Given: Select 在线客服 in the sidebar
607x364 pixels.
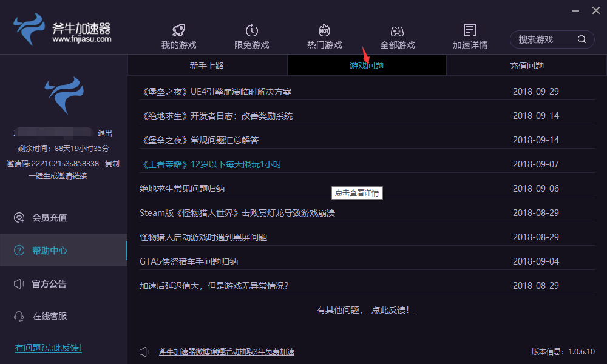Looking at the screenshot, I should (64, 317).
